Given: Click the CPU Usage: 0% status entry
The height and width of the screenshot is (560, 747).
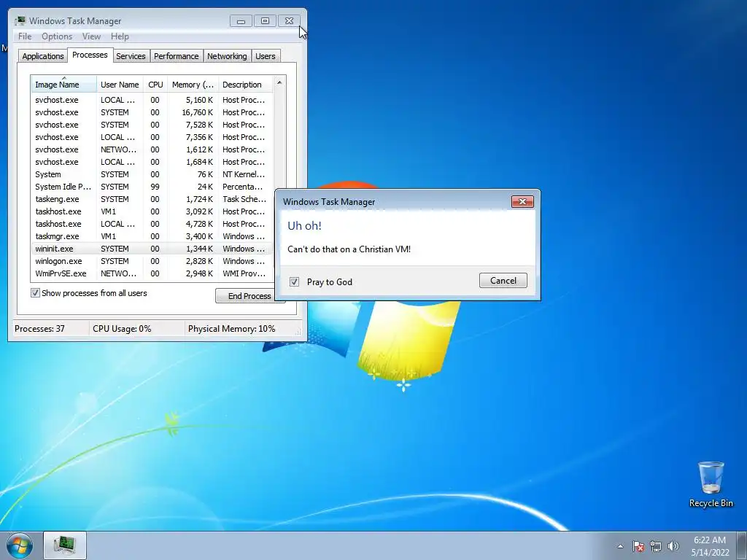Looking at the screenshot, I should tap(122, 329).
